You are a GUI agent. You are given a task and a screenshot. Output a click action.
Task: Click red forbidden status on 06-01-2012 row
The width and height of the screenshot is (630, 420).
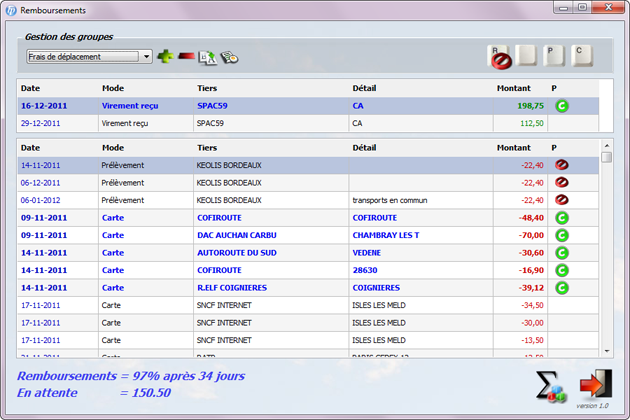tap(562, 200)
